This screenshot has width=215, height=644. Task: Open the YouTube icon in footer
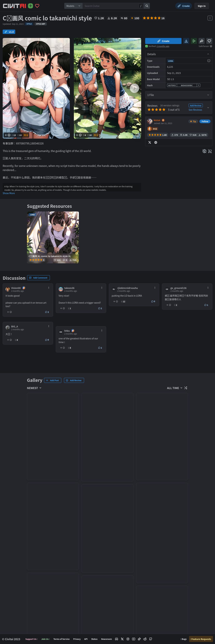pos(134,639)
